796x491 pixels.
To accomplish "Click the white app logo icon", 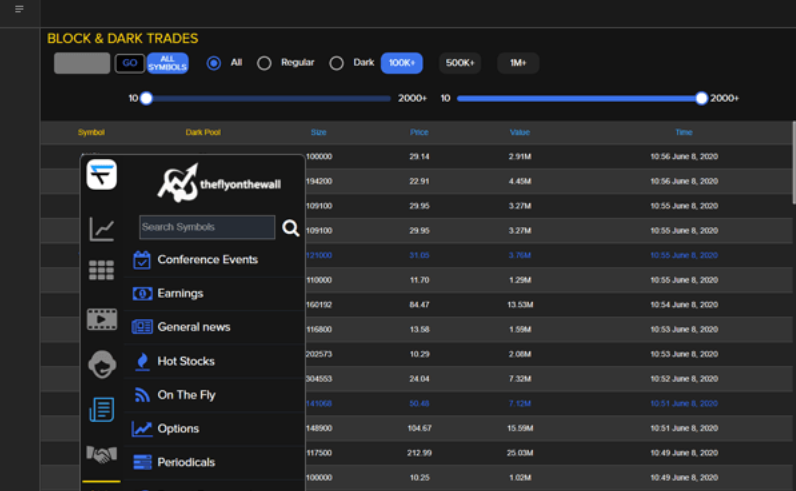I will click(101, 175).
